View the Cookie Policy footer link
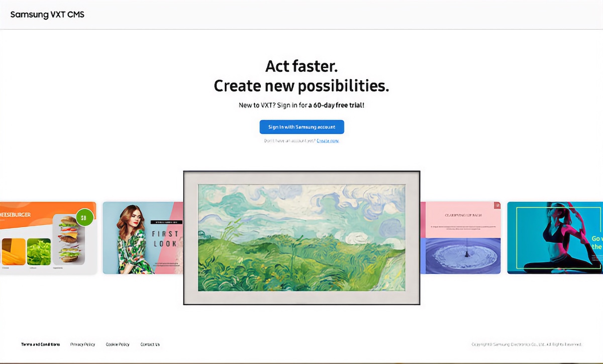The height and width of the screenshot is (364, 603). [118, 344]
